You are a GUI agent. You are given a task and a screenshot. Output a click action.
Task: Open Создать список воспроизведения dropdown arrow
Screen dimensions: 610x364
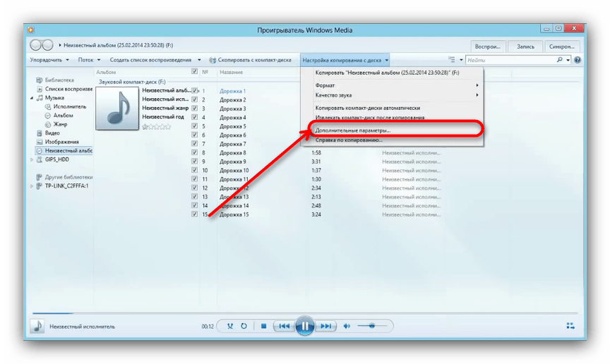pos(199,60)
